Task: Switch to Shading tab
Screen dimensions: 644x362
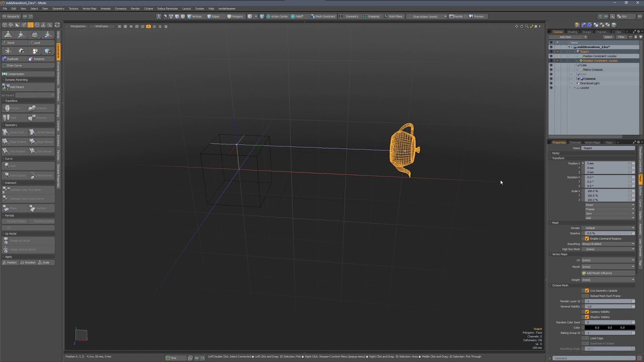Action: click(573, 32)
